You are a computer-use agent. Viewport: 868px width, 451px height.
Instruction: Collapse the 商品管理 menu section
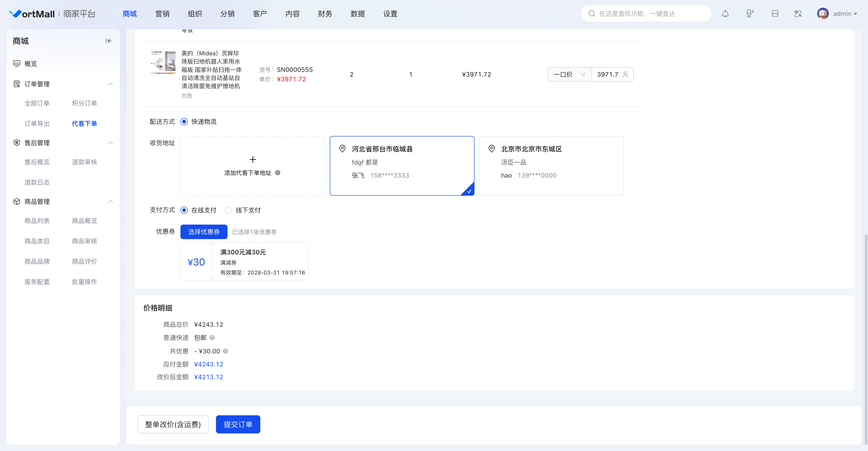pos(110,202)
